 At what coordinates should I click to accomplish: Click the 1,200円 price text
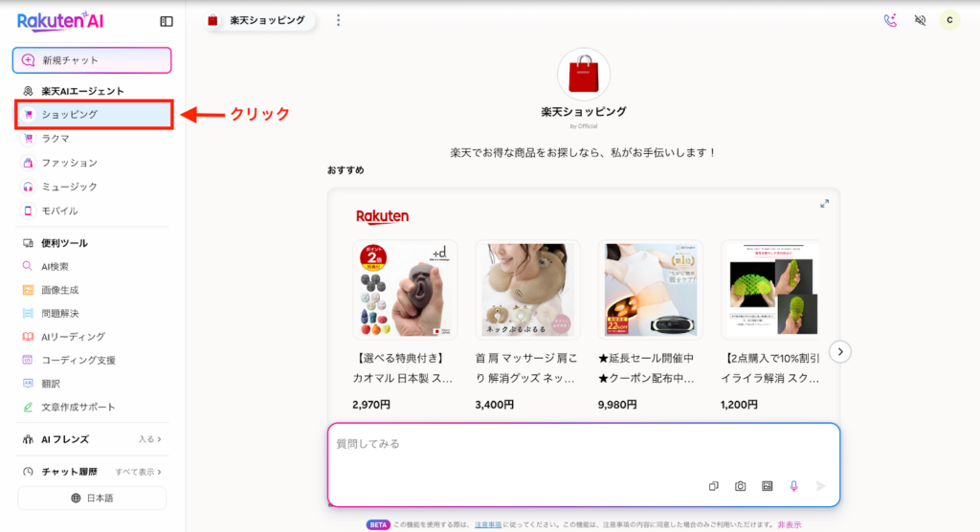(739, 405)
